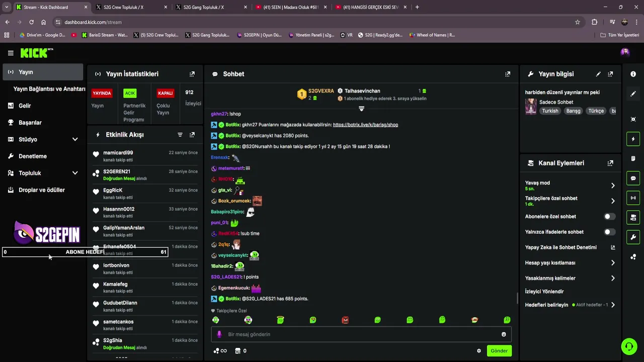
Task: Open chat settings with the gear icon
Action: coord(479,351)
